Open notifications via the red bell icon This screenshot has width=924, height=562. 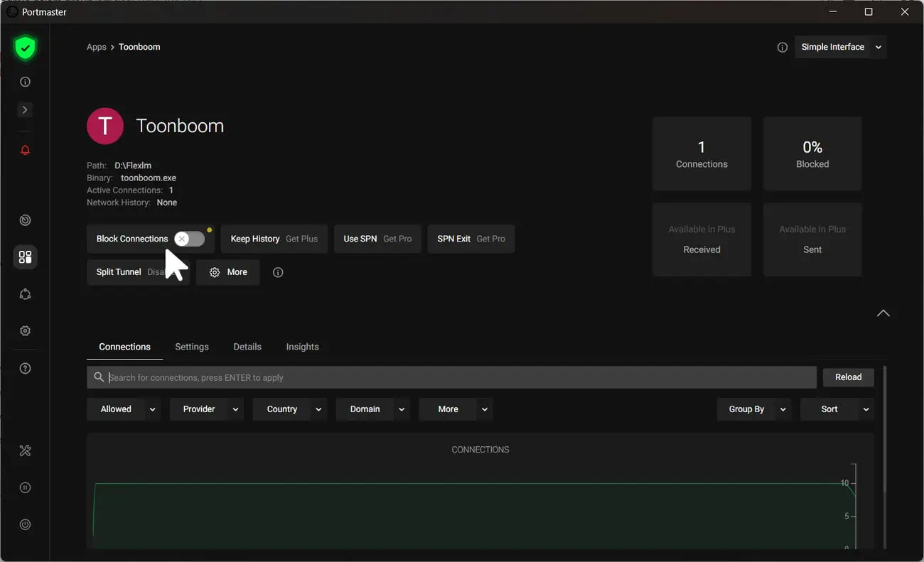pos(25,150)
